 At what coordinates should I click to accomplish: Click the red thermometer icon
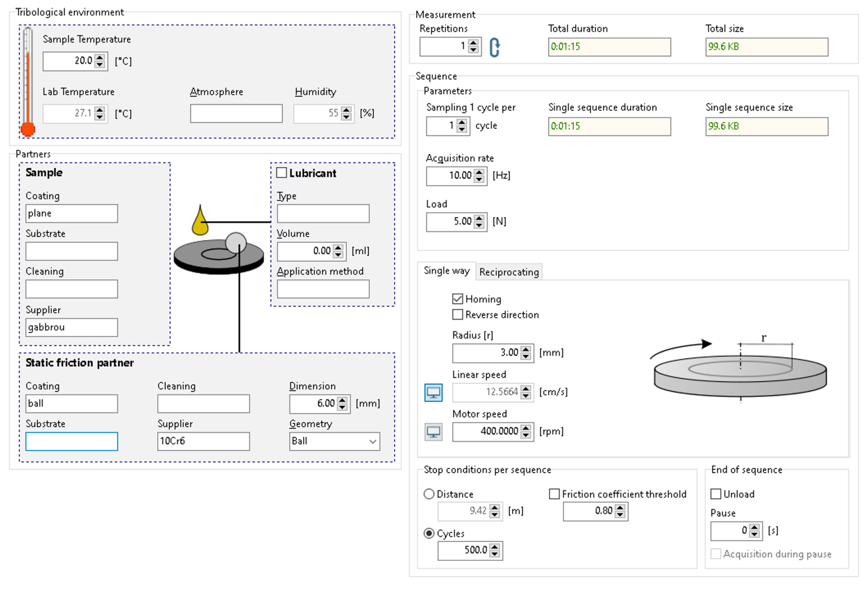(28, 82)
